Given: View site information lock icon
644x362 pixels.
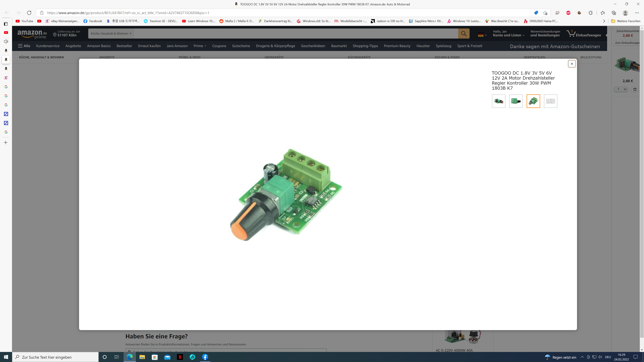Looking at the screenshot, I should point(42,13).
